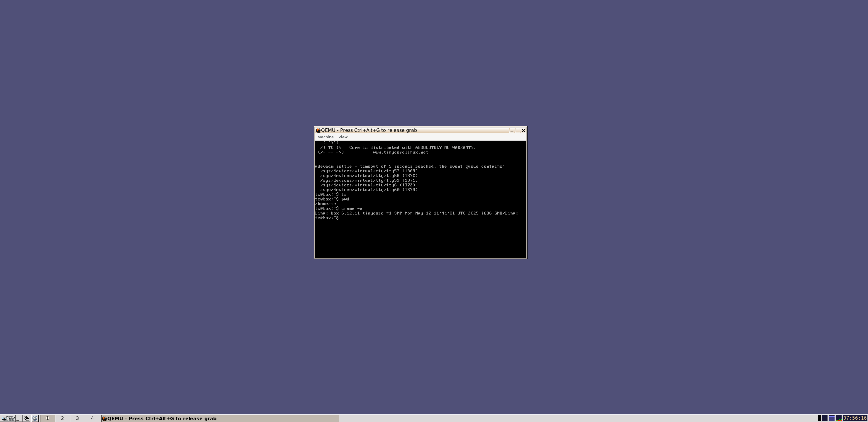Open the IceWM start menu
This screenshot has width=868, height=422.
(x=7, y=418)
